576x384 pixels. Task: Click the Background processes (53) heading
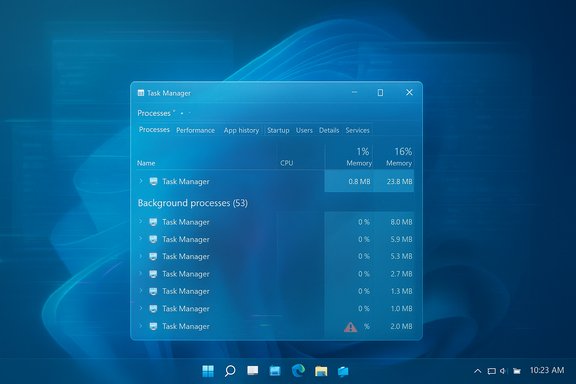193,203
